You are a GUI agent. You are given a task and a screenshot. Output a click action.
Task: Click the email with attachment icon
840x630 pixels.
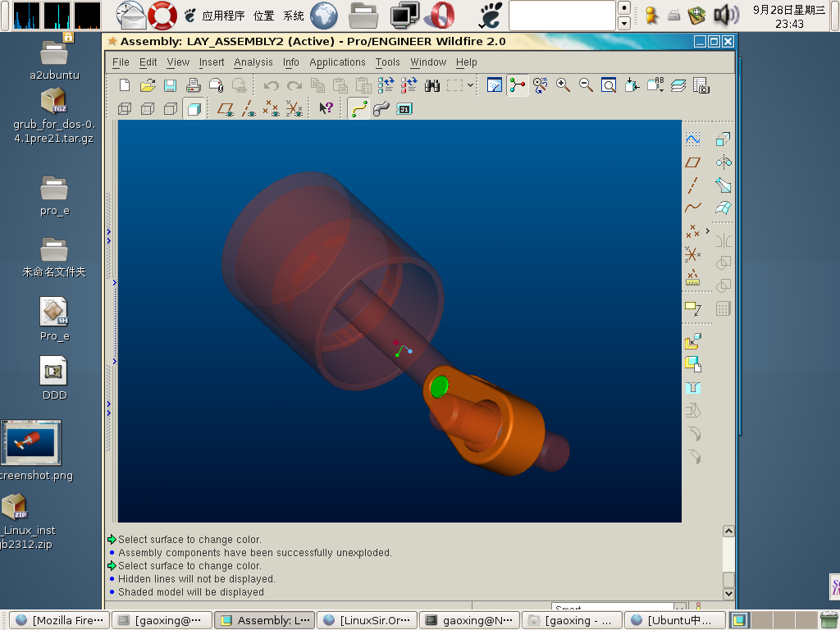pos(217,85)
